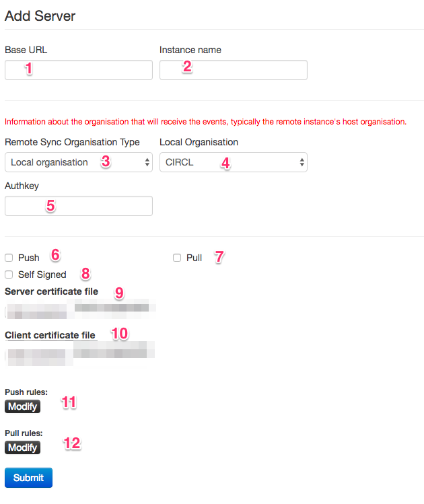Click Modify under Pull rules
The width and height of the screenshot is (424, 504).
22,447
